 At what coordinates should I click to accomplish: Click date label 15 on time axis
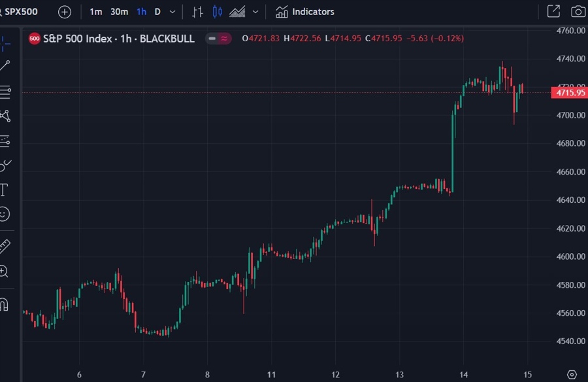528,375
